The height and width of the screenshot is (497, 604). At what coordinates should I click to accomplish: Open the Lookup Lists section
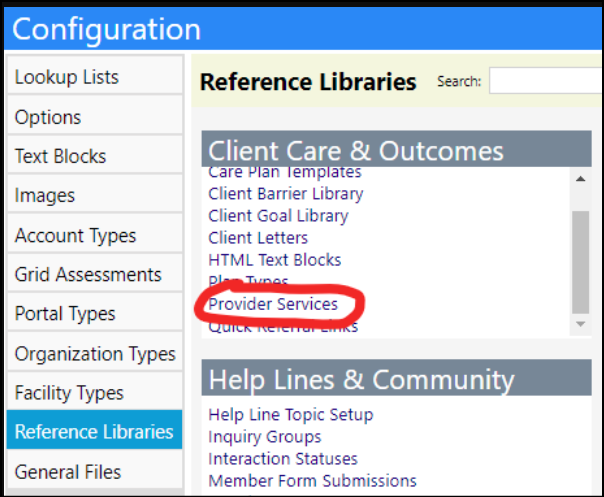95,75
